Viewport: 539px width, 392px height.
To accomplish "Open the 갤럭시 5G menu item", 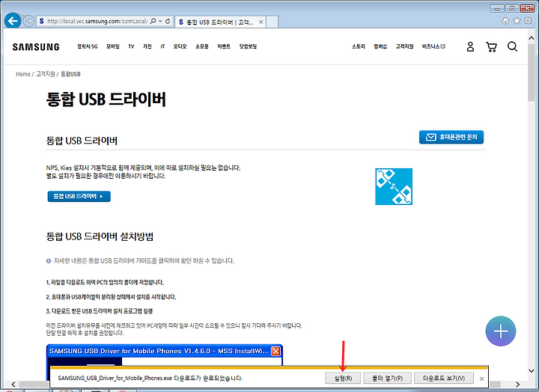I will pyautogui.click(x=88, y=46).
